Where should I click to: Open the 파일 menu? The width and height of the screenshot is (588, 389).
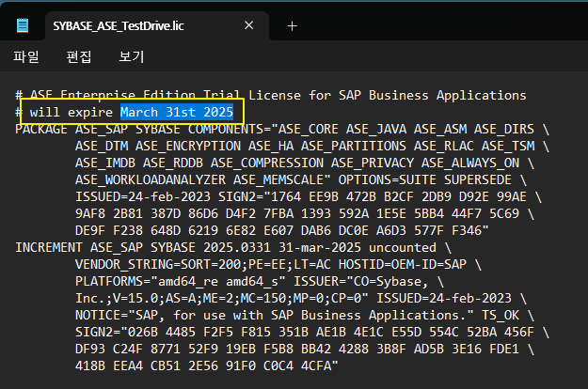coord(25,56)
